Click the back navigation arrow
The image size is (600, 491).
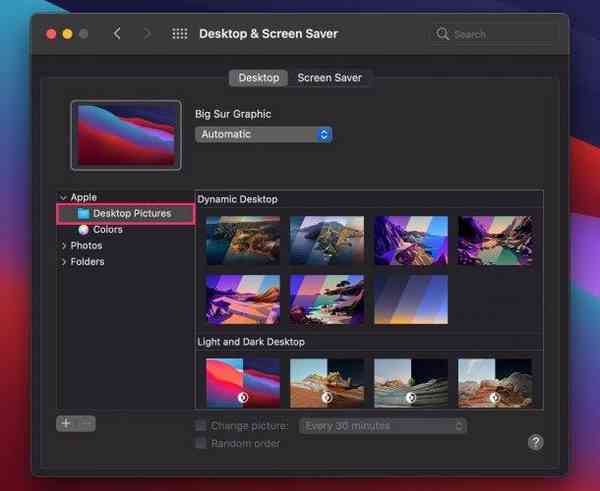click(117, 34)
